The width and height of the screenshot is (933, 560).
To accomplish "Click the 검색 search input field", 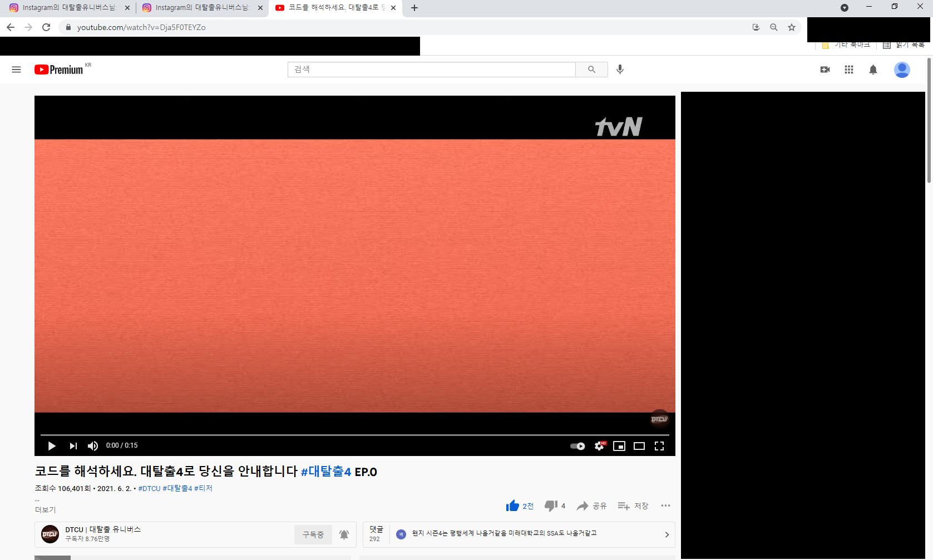I will [432, 70].
